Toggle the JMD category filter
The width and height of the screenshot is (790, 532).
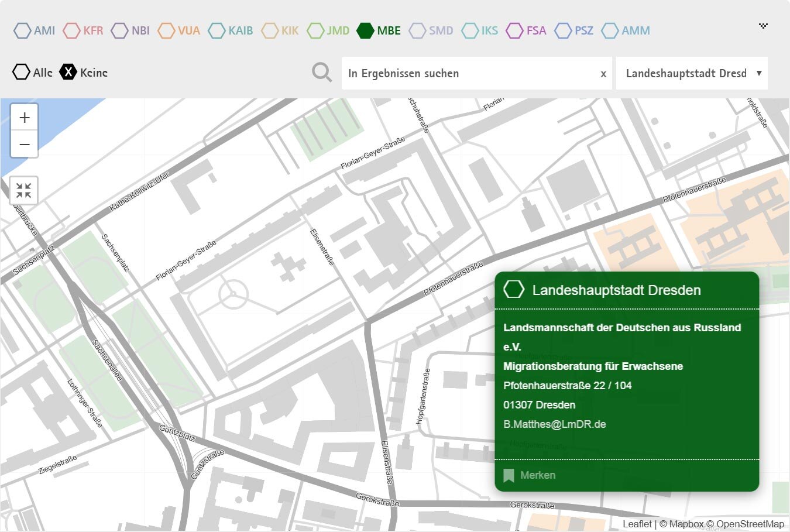click(x=328, y=30)
